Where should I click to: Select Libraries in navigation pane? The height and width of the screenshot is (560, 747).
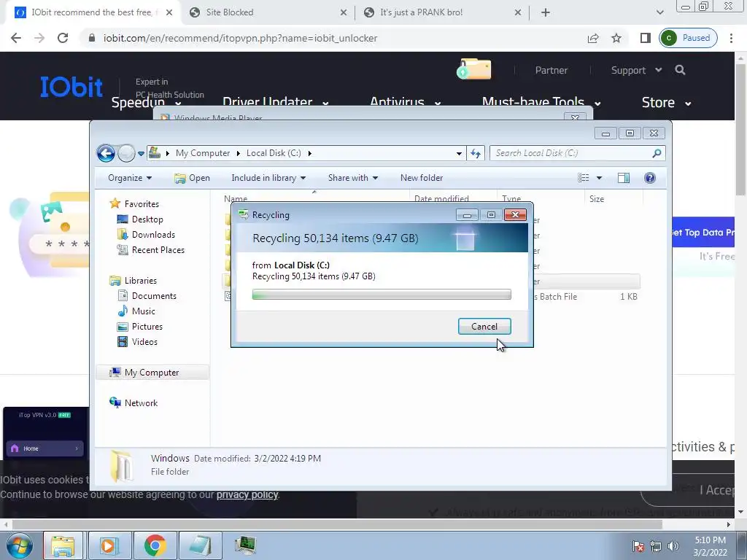(x=141, y=281)
